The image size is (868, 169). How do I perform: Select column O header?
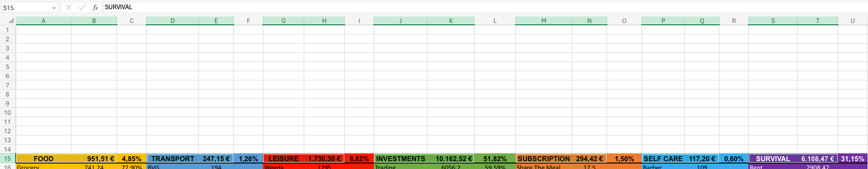tap(624, 21)
